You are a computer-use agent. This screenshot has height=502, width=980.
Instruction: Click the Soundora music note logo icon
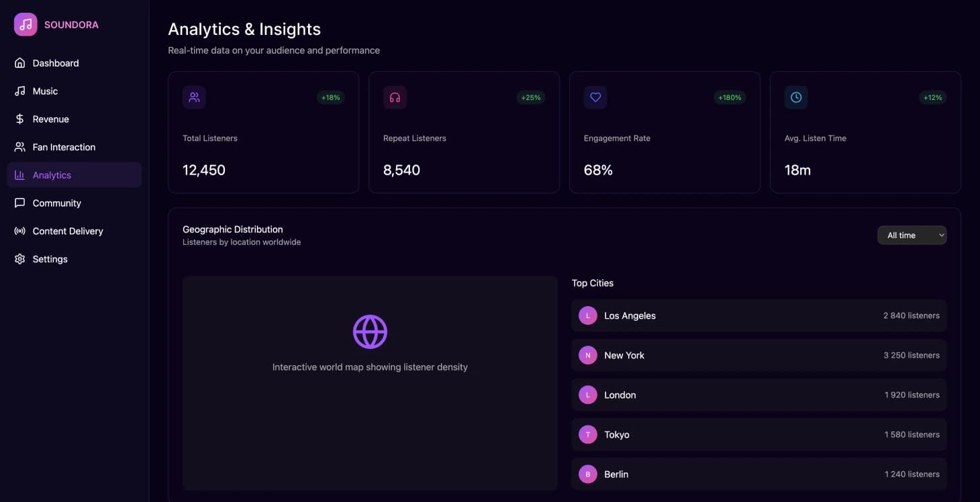point(25,24)
